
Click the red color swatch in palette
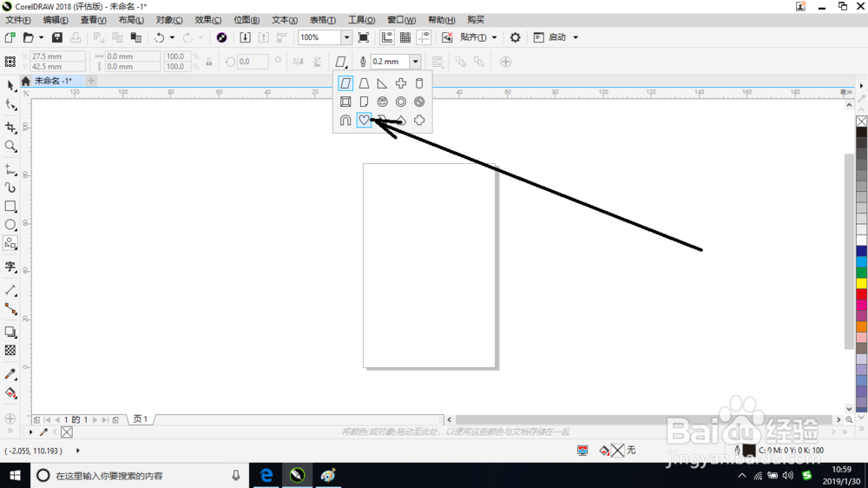point(861,293)
